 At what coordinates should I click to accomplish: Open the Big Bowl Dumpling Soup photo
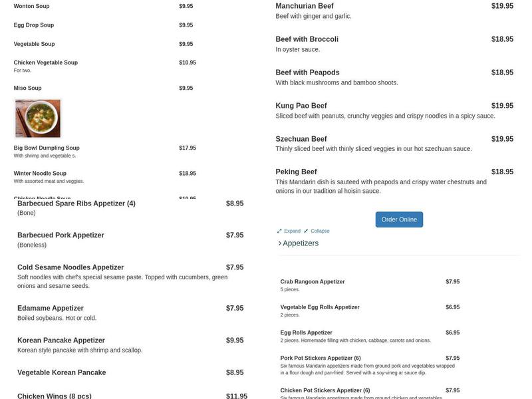[x=37, y=119]
